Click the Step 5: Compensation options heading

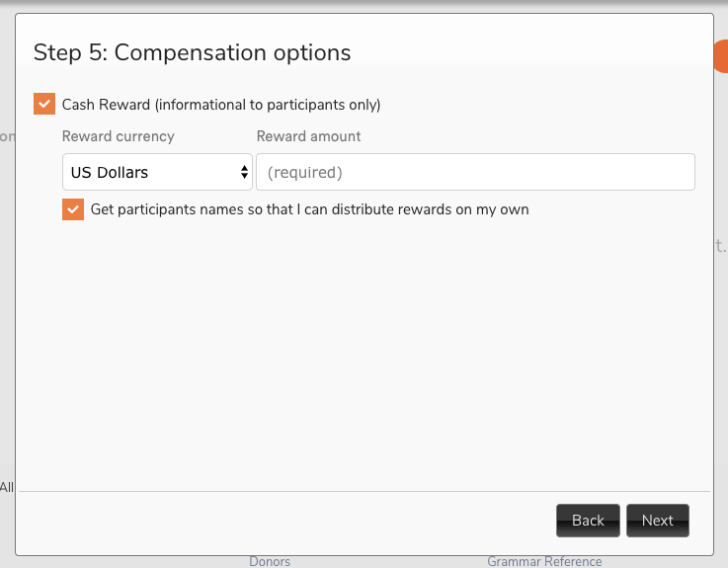[x=192, y=52]
